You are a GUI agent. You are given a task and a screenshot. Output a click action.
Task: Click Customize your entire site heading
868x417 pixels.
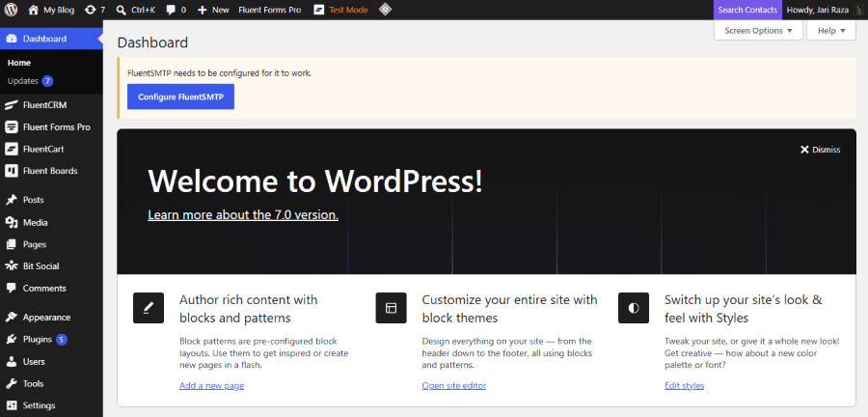510,309
